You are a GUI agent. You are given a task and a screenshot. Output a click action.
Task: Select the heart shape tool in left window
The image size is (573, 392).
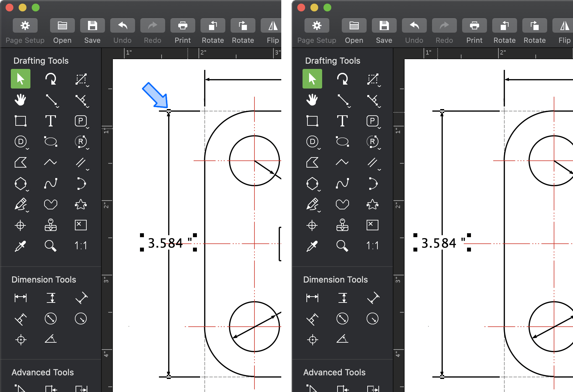click(51, 204)
